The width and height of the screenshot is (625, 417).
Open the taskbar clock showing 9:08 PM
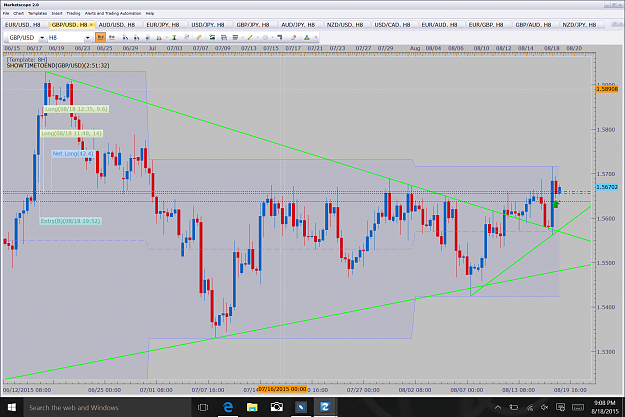click(x=604, y=407)
